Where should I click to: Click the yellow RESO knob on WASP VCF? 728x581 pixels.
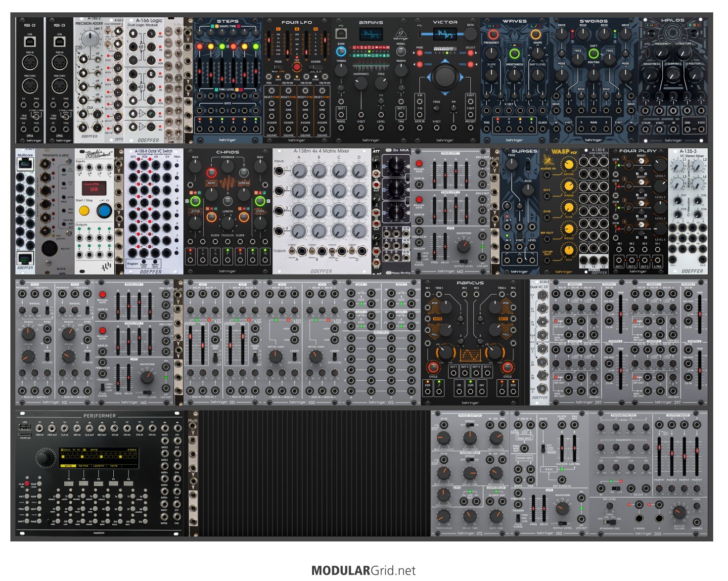[569, 228]
